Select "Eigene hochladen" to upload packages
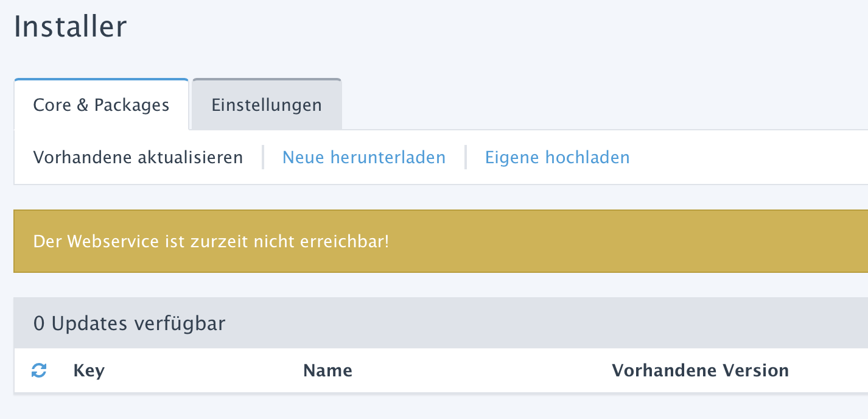 [556, 157]
